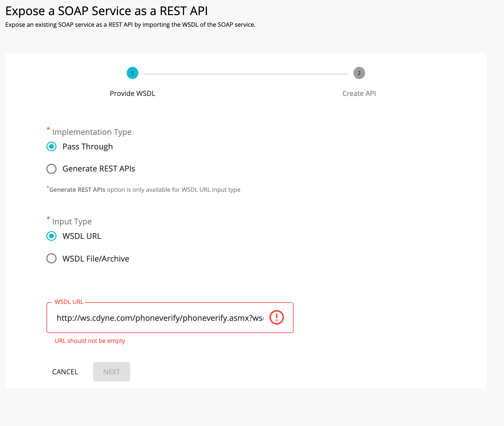Viewport: 504px width, 426px height.
Task: Click the step 1 circle indicator
Action: pyautogui.click(x=132, y=73)
